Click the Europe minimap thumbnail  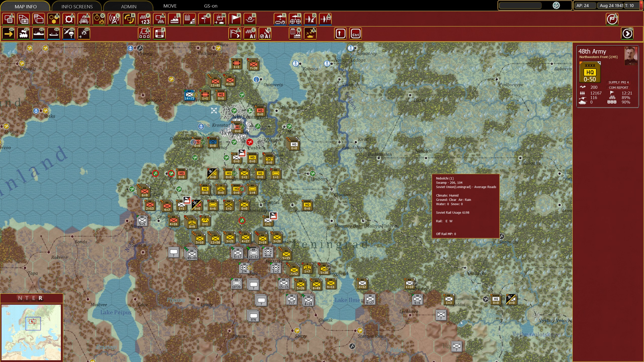click(31, 332)
